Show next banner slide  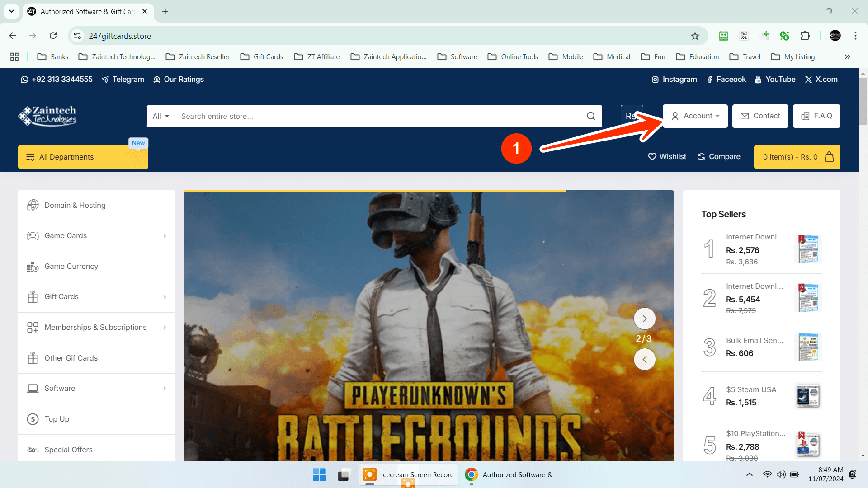coord(644,319)
